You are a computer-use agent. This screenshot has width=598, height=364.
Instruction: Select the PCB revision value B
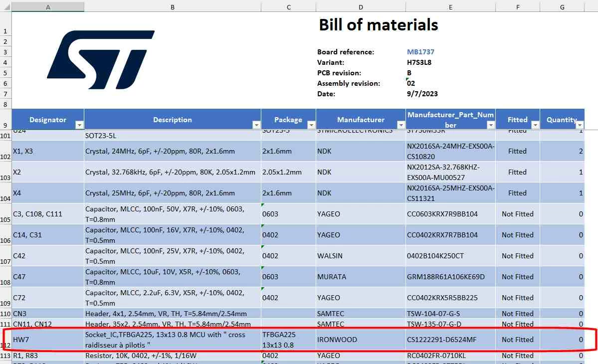(409, 73)
